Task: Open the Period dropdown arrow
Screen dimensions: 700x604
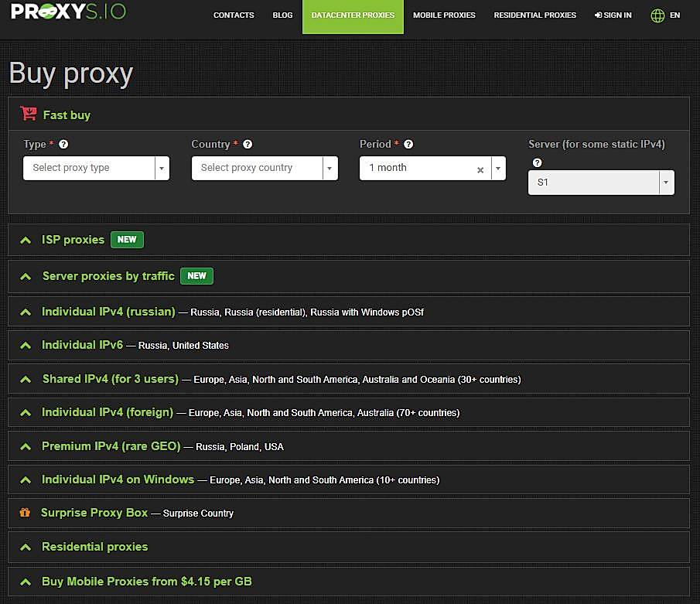Action: (498, 169)
